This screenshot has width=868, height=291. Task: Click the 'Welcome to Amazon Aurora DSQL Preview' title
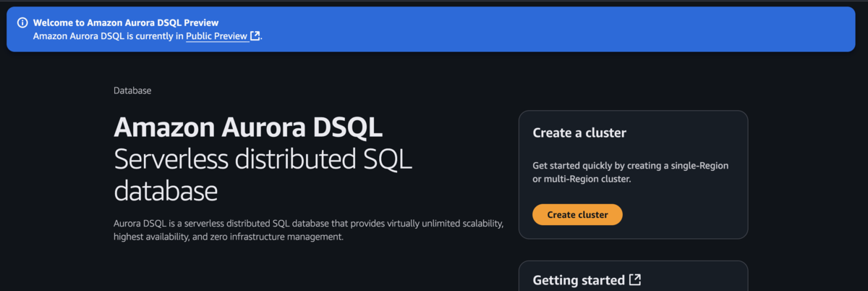click(x=126, y=22)
